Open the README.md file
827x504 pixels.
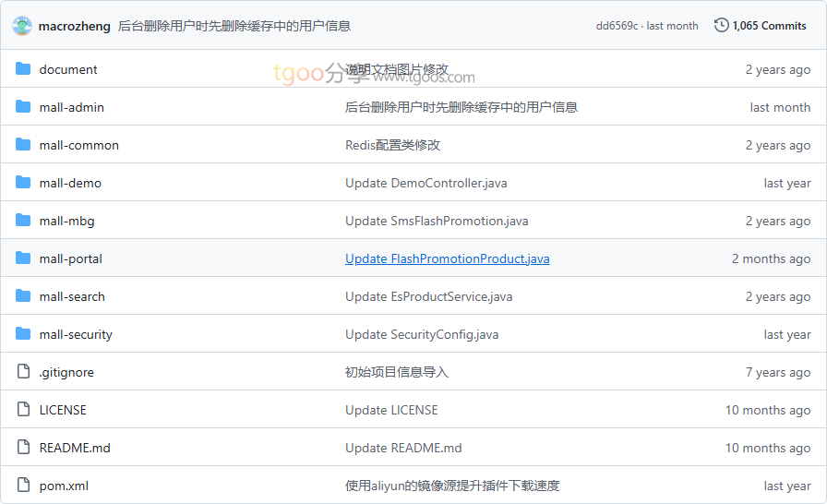coord(75,448)
